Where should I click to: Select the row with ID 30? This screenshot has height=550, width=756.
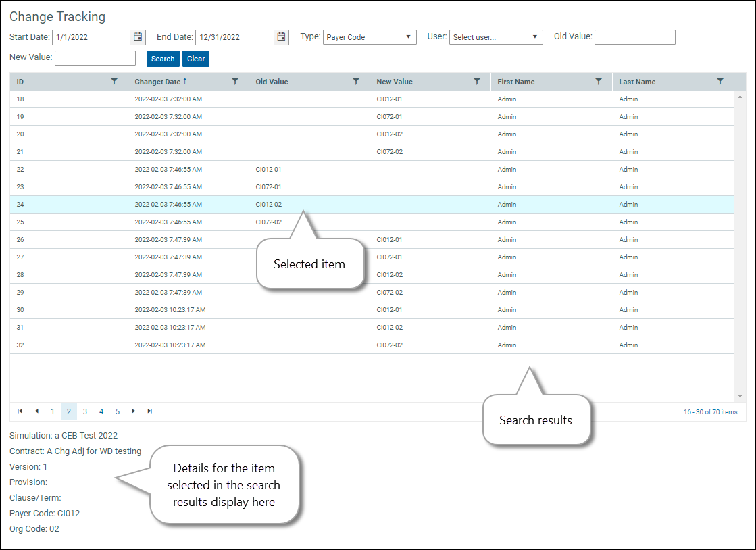coord(338,309)
